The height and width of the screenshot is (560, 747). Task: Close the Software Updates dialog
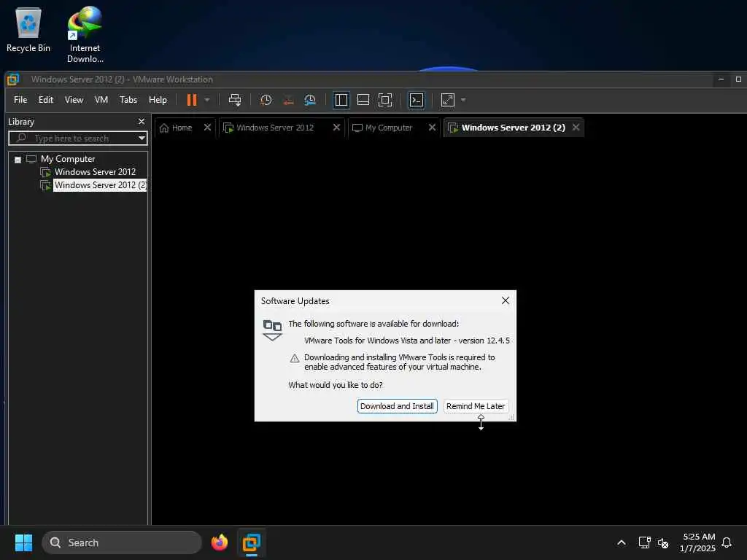pos(506,300)
